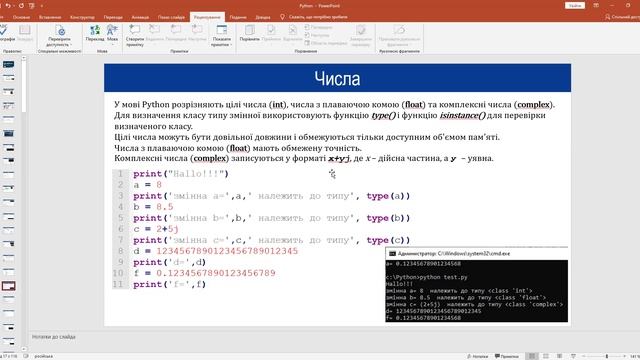This screenshot has height=360, width=640.
Task: Switch to Normal view icon
Action: click(x=532, y=356)
